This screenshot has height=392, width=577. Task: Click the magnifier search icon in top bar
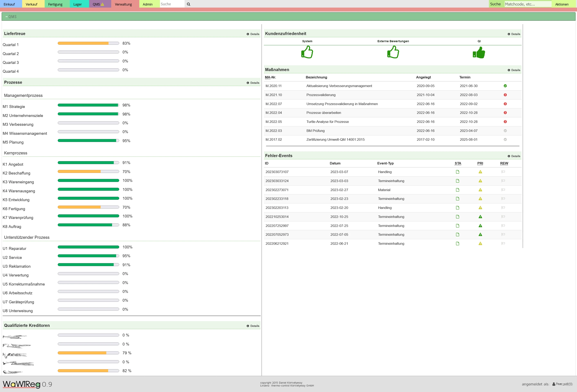(x=188, y=4)
